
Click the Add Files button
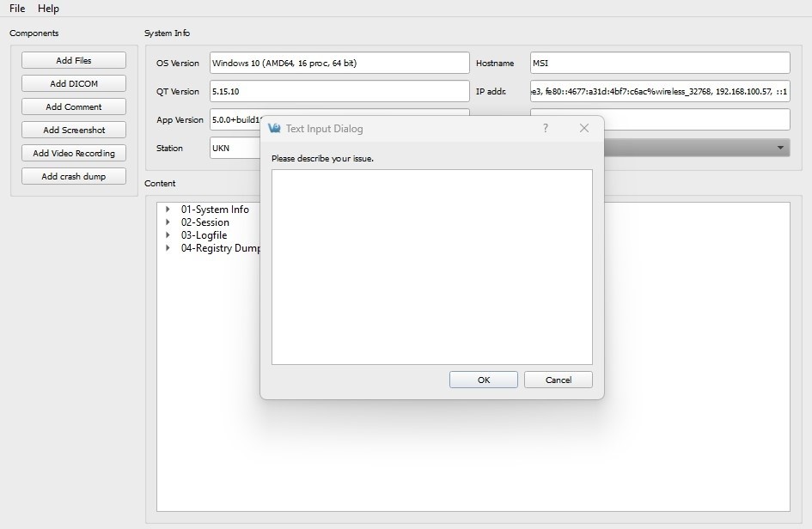[x=73, y=60]
